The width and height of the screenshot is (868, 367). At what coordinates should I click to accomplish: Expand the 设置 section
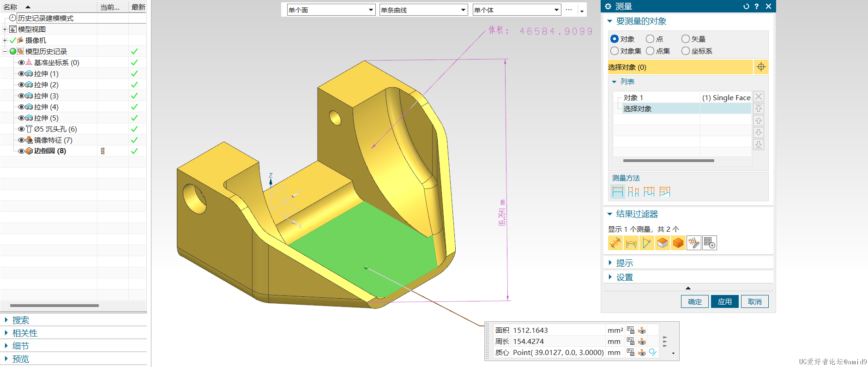[610, 277]
